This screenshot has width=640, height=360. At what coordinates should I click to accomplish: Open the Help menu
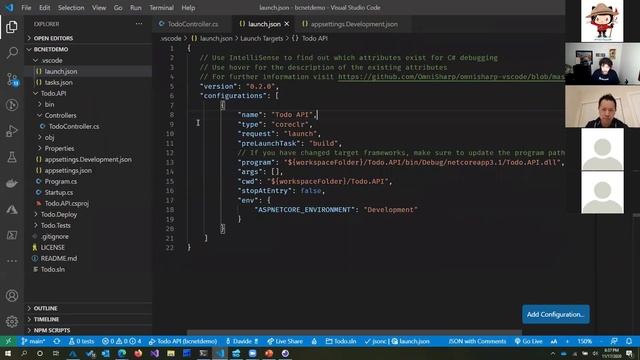[x=188, y=8]
